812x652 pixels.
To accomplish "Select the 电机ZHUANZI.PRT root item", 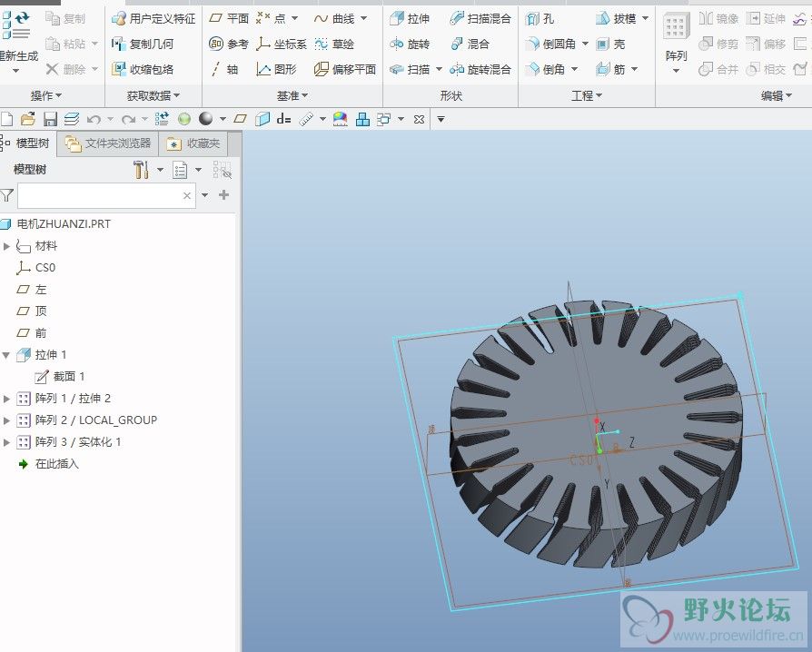I will [x=55, y=224].
